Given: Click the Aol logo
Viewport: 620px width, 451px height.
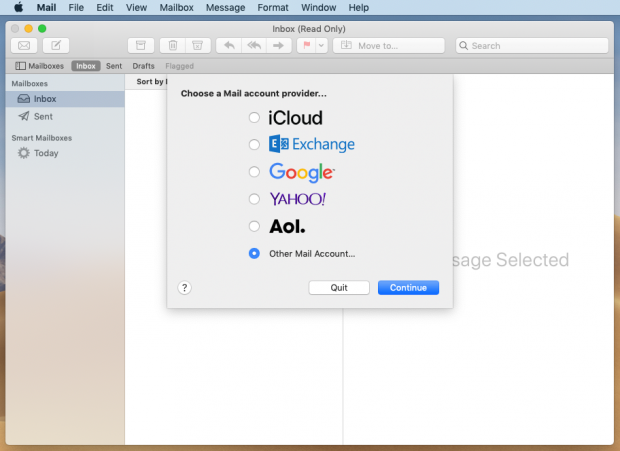Looking at the screenshot, I should click(287, 226).
